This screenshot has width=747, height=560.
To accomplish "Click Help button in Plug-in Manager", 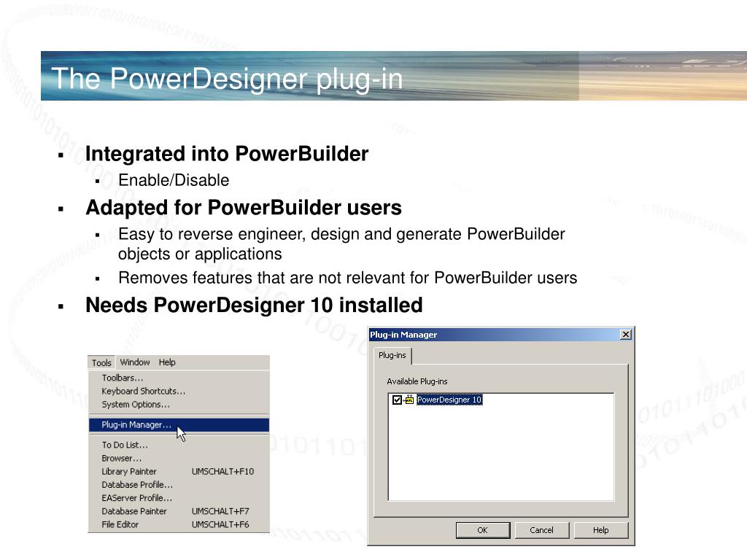I will pyautogui.click(x=601, y=530).
